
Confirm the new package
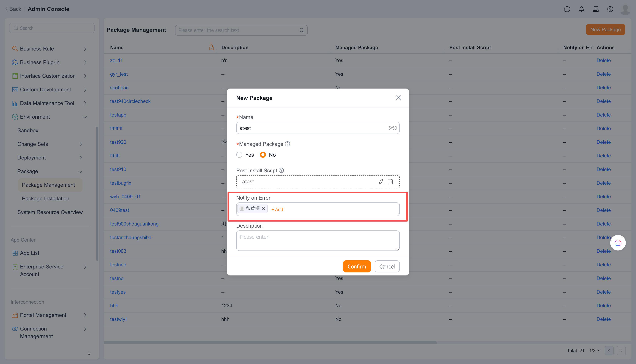coord(356,267)
